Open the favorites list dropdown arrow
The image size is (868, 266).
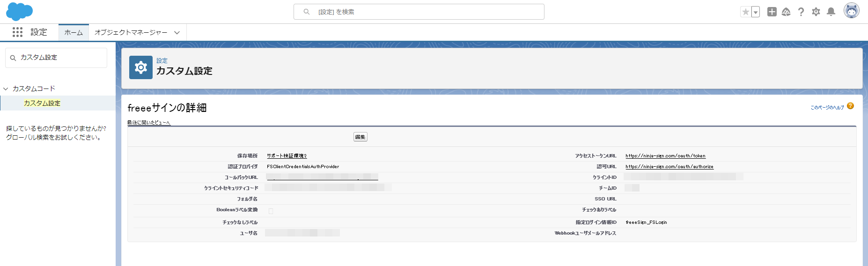pyautogui.click(x=756, y=12)
